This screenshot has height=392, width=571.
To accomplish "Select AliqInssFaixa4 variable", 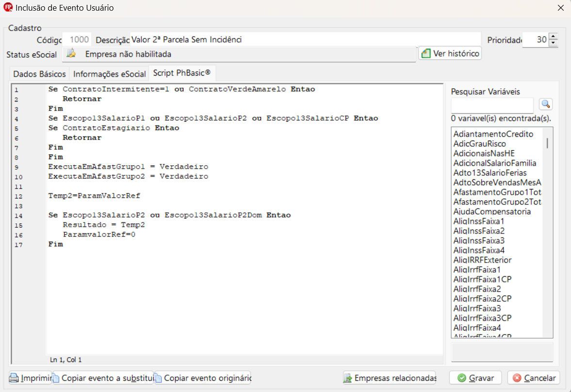I will [478, 250].
